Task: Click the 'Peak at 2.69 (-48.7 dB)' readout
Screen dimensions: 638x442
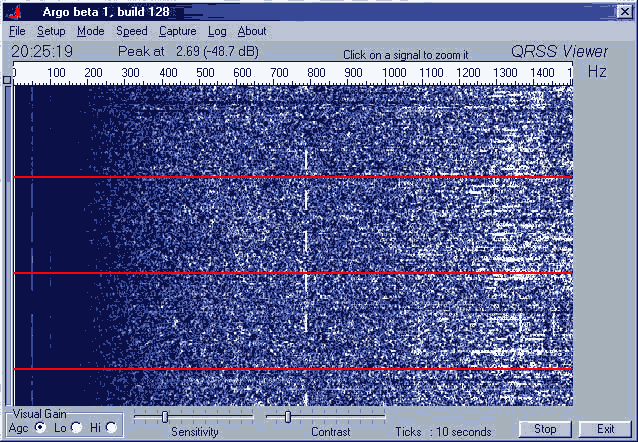Action: 188,52
